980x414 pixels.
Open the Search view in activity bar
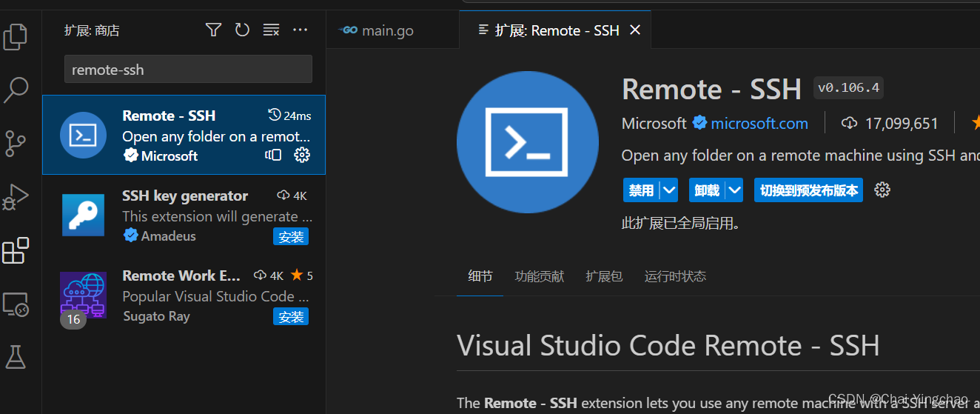(x=16, y=90)
